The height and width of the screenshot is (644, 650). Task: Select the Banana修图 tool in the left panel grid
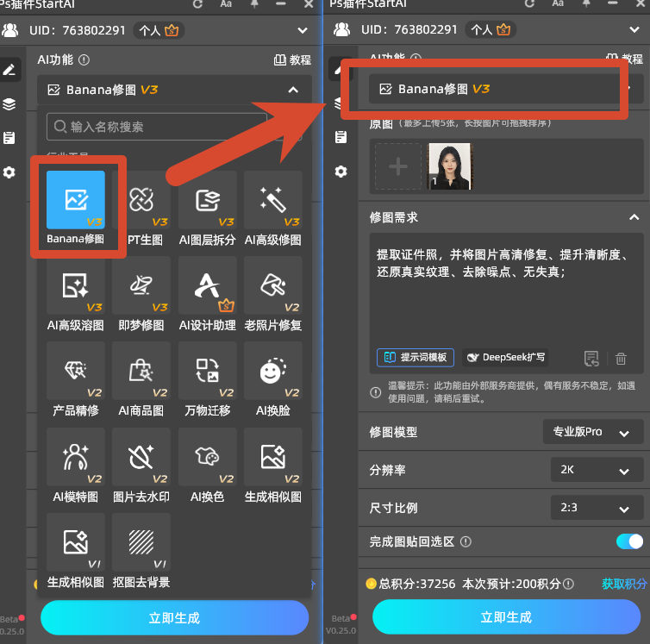76,200
